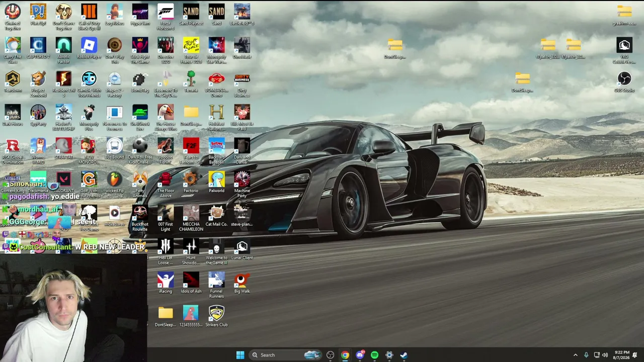The height and width of the screenshot is (362, 644).
Task: Select Gamble With Your Friends icon
Action: click(x=89, y=83)
